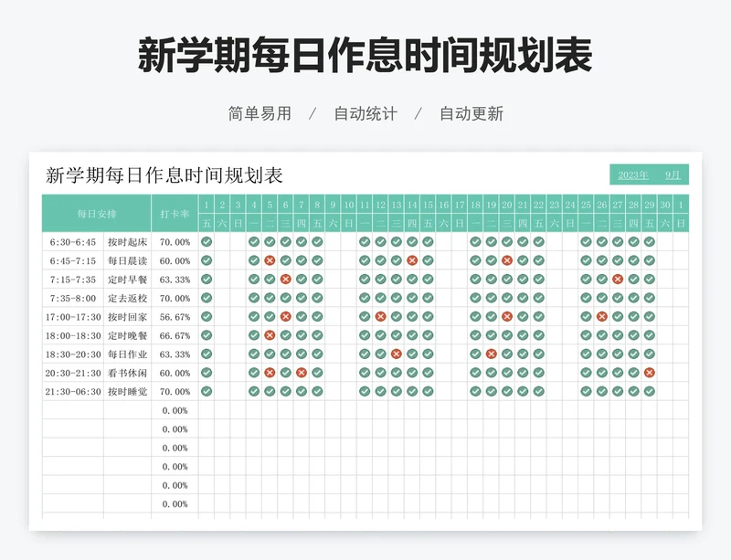
Task: Click the red X for 按时回家 on day 26
Action: tap(602, 317)
